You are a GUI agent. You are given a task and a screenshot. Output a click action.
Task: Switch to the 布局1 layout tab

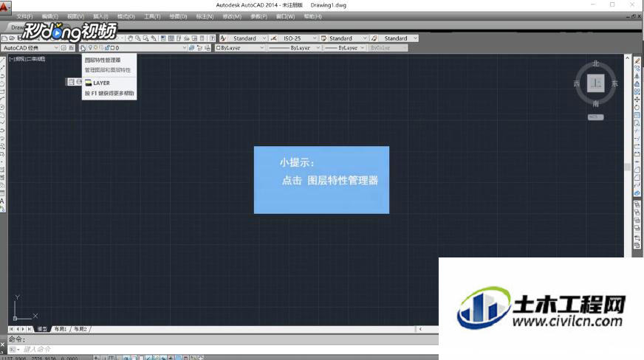tap(61, 329)
